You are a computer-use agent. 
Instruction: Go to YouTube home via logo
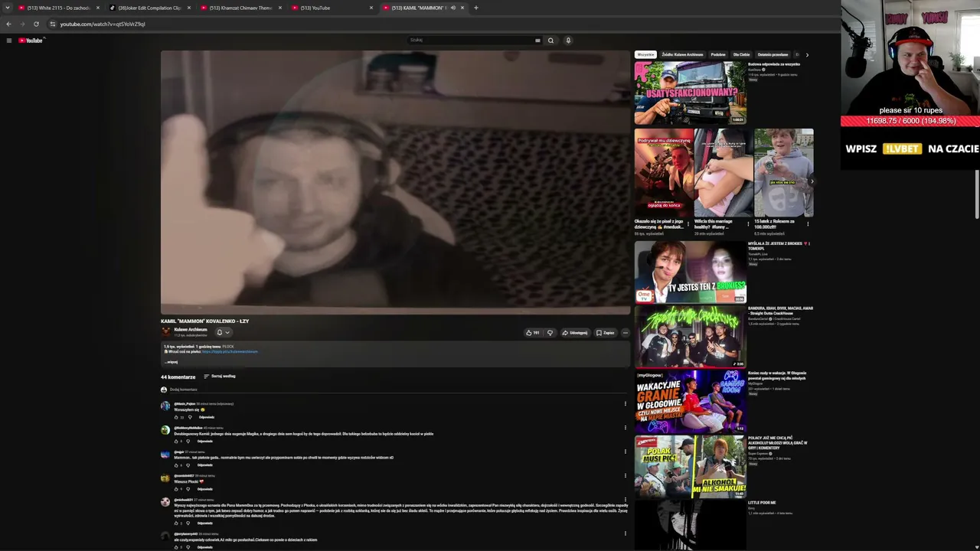pyautogui.click(x=31, y=41)
